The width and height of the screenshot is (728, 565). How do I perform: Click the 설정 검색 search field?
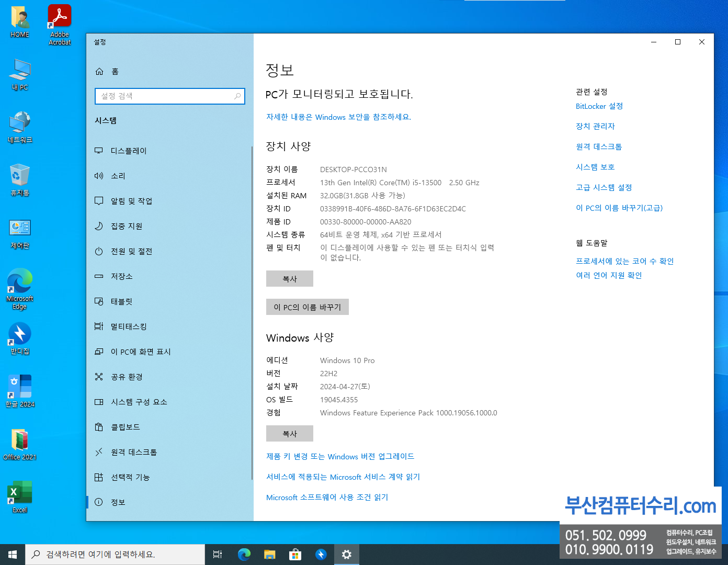(x=170, y=96)
